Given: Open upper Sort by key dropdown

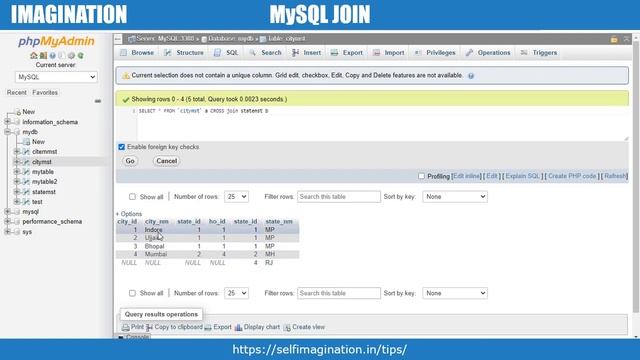Looking at the screenshot, I should point(455,197).
